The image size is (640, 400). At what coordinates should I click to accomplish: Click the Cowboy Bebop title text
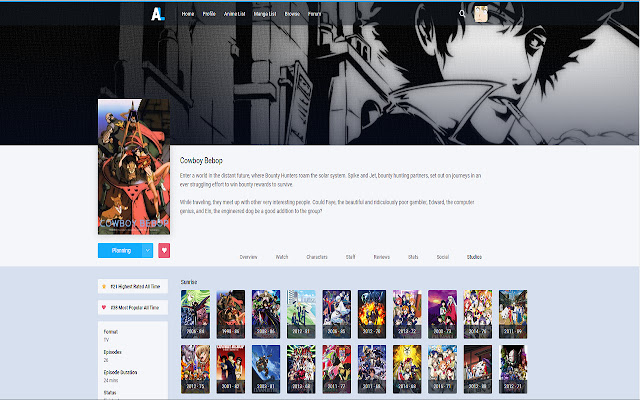201,160
